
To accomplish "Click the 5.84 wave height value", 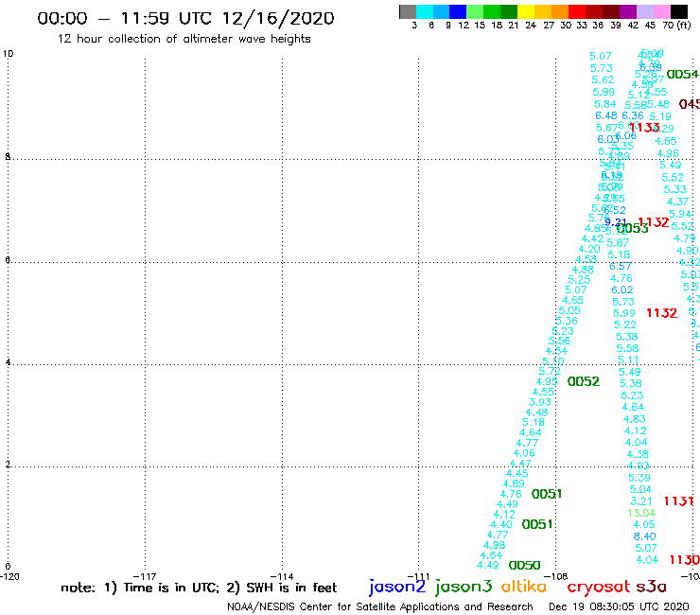I will 604,104.
